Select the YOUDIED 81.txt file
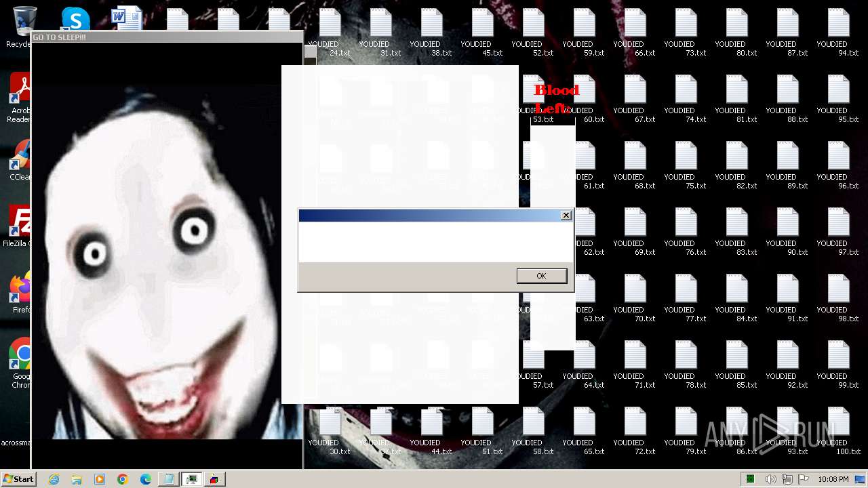Screen dimensions: 868x488 click(x=736, y=99)
